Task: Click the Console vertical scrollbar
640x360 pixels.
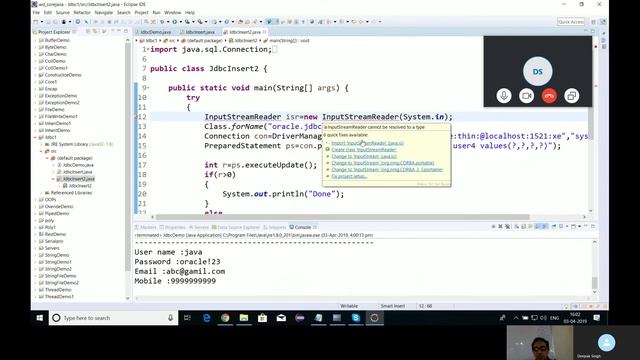Action: point(595,282)
